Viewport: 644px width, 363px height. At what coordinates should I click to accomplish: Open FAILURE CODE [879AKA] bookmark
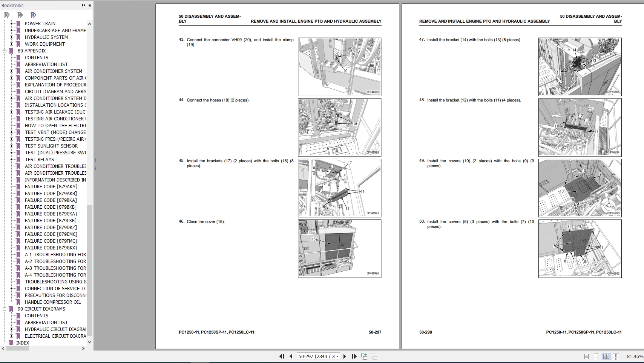coord(51,186)
